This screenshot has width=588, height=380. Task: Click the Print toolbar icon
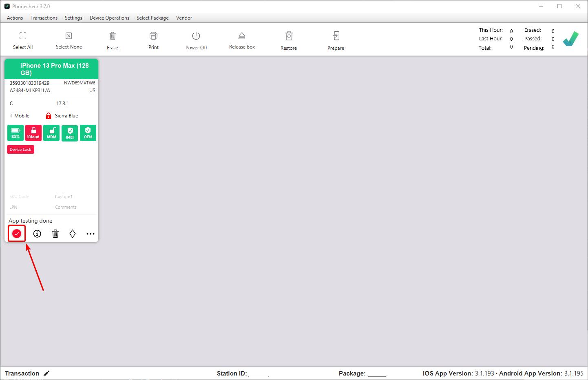(153, 36)
